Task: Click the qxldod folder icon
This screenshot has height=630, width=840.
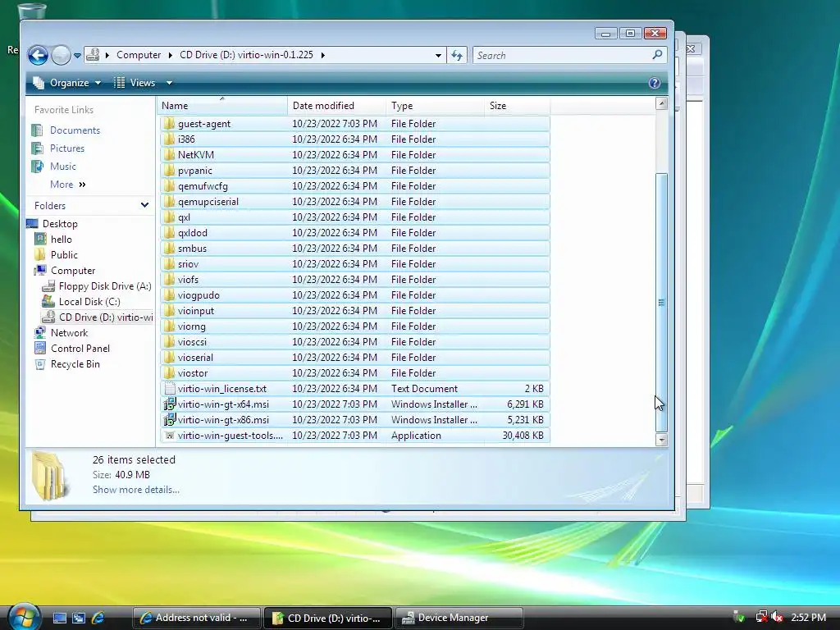Action: (x=169, y=232)
